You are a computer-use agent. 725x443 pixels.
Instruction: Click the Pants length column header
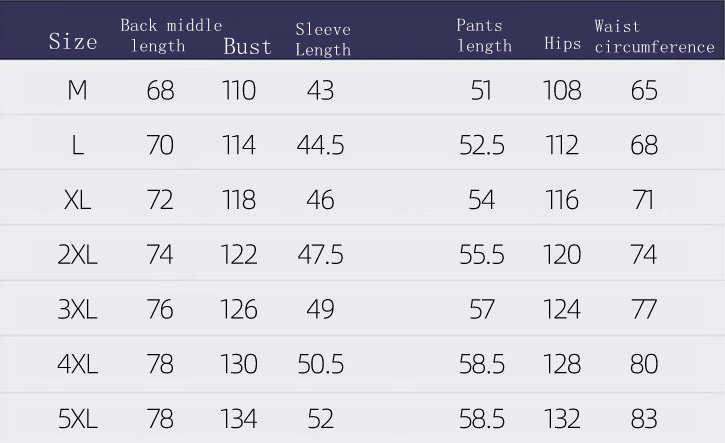(484, 35)
